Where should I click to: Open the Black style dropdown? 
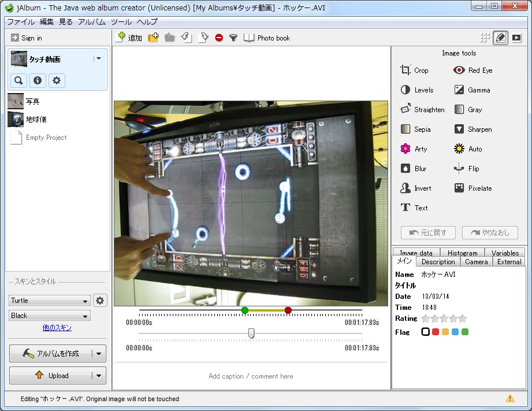pyautogui.click(x=50, y=315)
